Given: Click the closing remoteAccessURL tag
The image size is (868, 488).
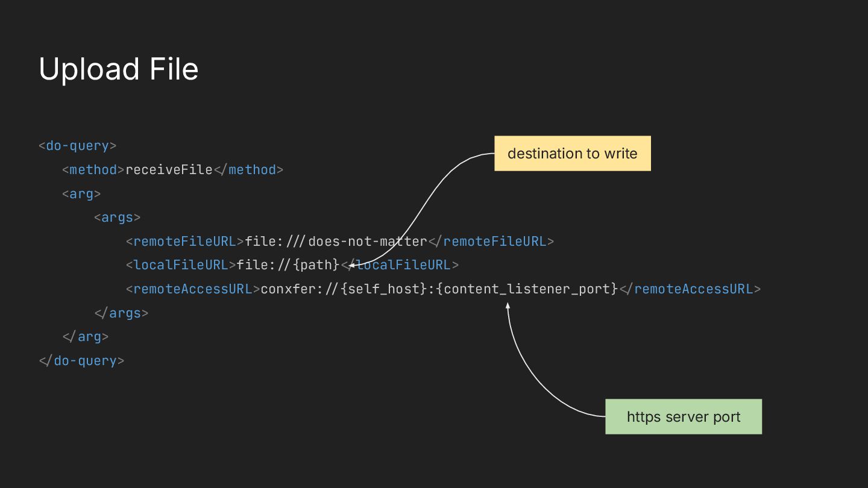Looking at the screenshot, I should click(690, 289).
